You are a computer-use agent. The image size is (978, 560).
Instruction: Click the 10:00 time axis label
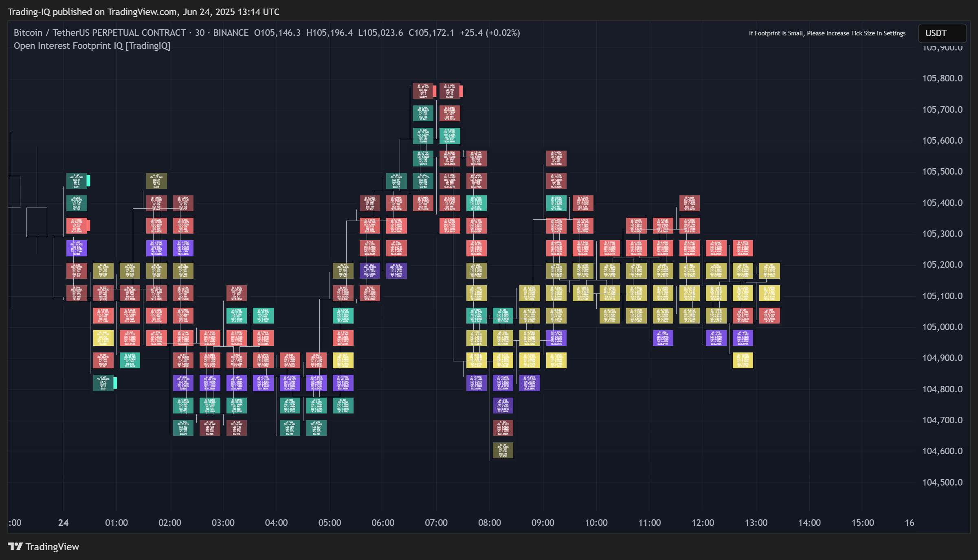pyautogui.click(x=596, y=523)
